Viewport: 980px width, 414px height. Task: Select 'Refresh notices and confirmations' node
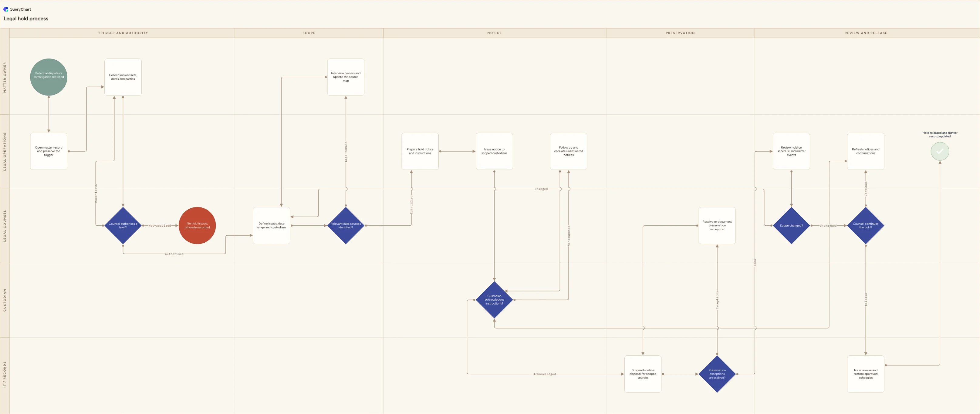click(x=866, y=151)
